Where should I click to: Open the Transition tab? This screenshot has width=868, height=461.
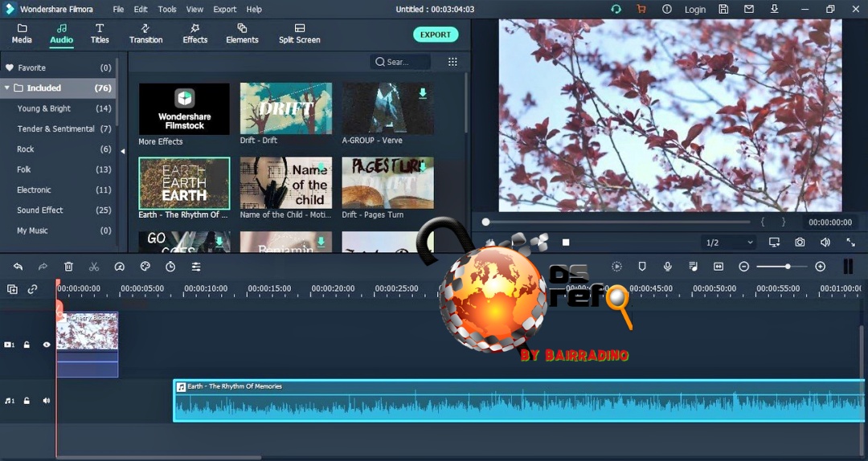(x=145, y=34)
